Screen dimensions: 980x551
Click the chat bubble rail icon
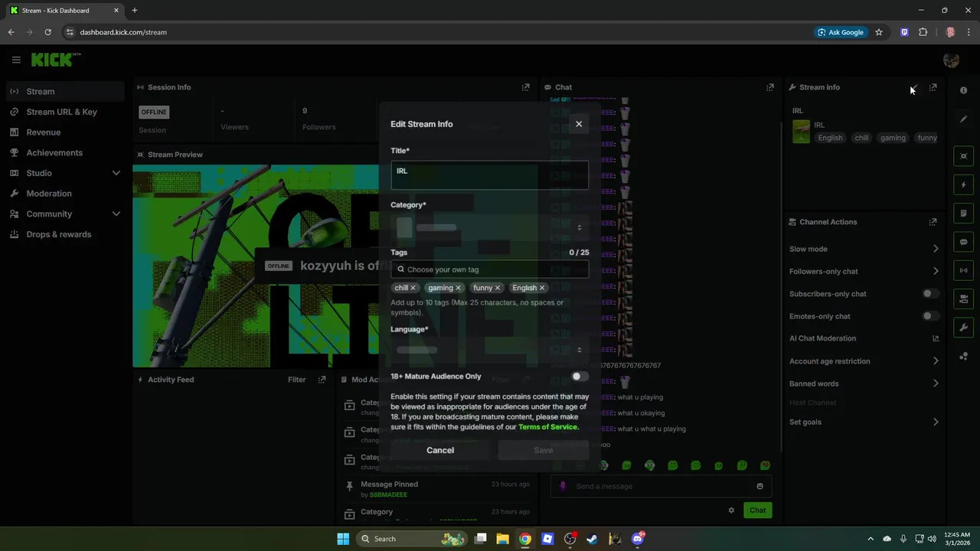tap(964, 242)
